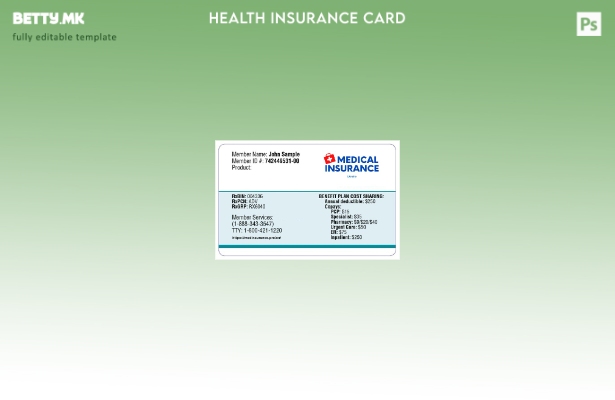Click the Annual deductible line
This screenshot has height=400, width=615.
(350, 201)
